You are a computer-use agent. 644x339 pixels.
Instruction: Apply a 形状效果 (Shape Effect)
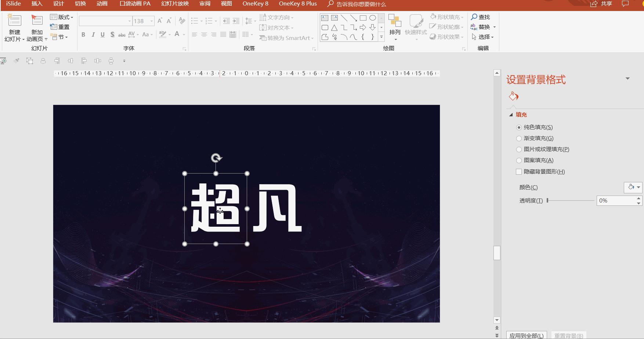tap(445, 37)
